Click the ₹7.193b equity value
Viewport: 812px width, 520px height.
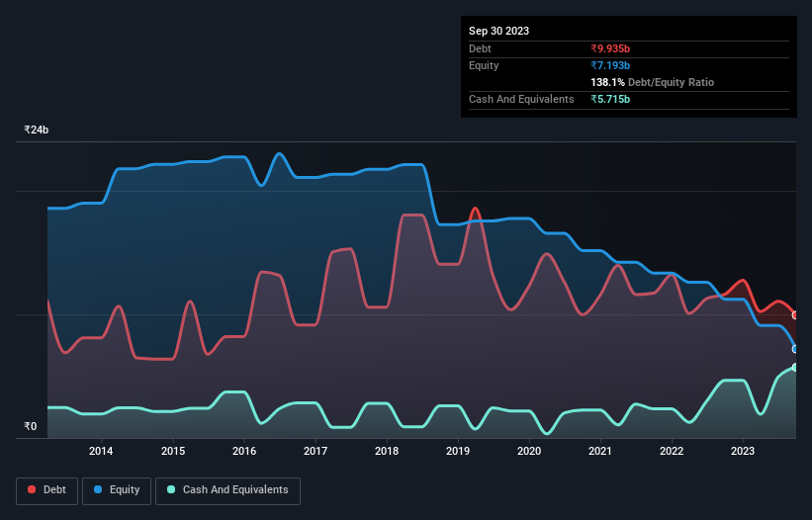610,65
